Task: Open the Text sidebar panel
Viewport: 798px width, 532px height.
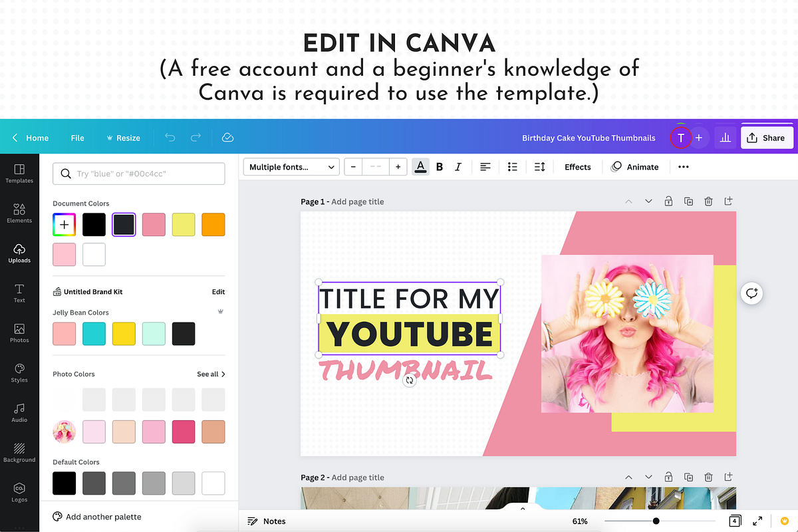Action: tap(19, 293)
